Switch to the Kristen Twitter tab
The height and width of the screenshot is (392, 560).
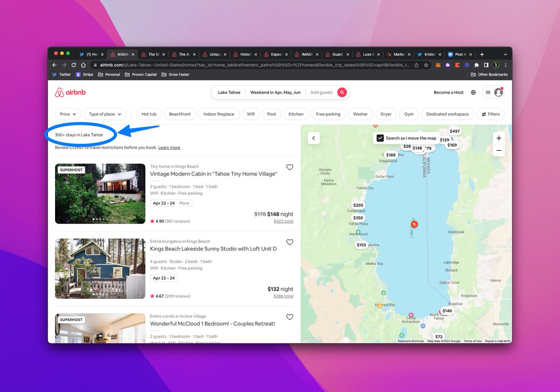pos(429,54)
